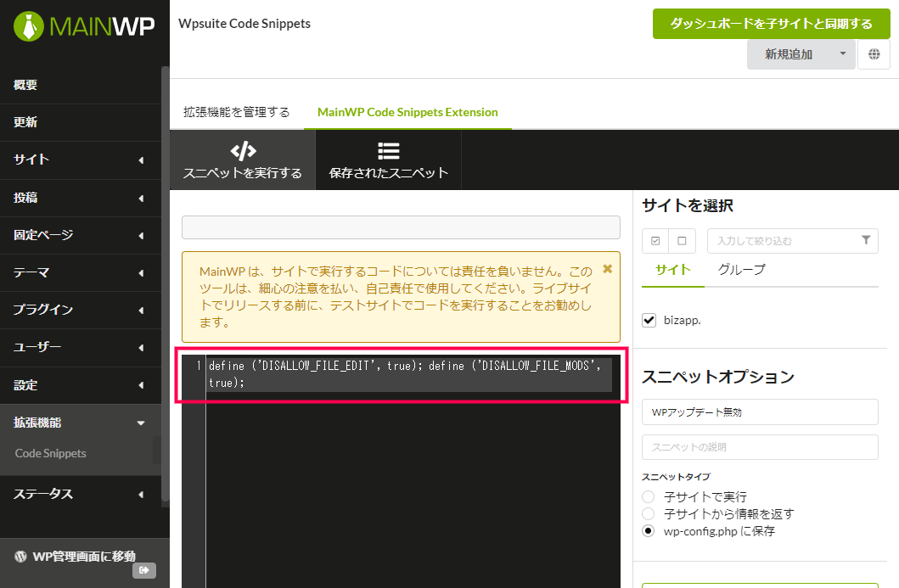Switch to 拡張機能を管理する tab
Screen dimensions: 899x588
(x=236, y=112)
